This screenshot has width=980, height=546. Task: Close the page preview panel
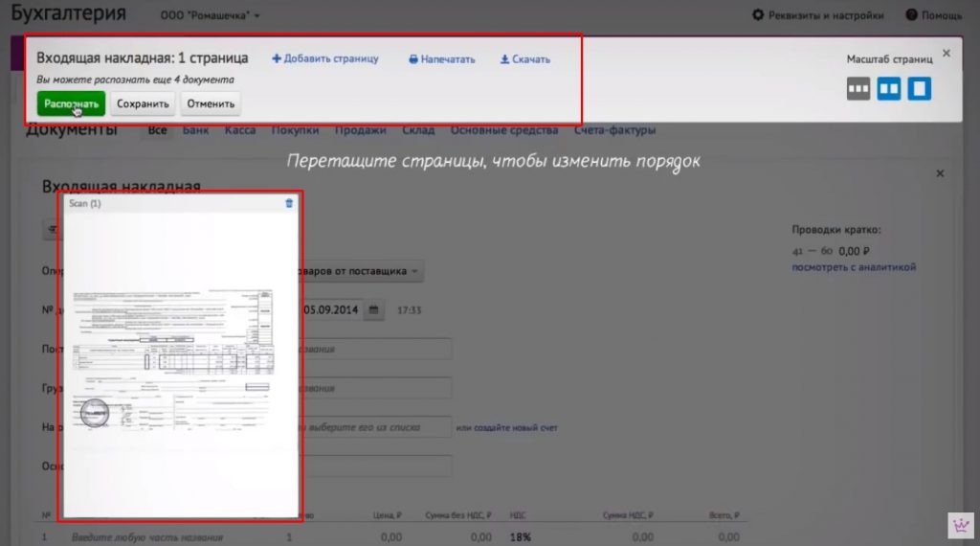click(947, 53)
